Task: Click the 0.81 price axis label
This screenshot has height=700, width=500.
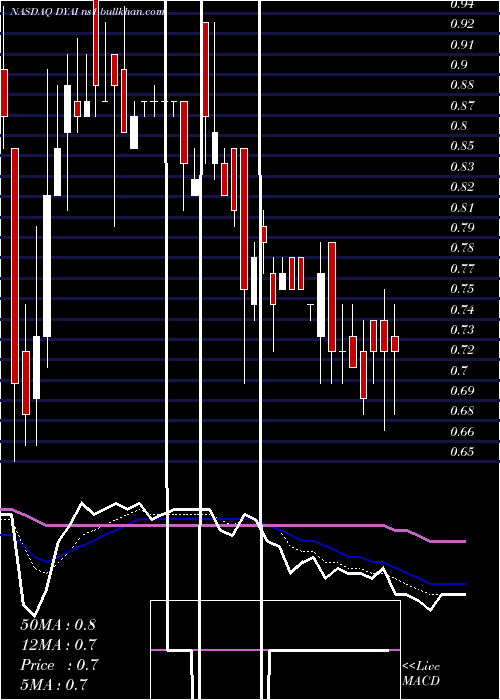Action: pyautogui.click(x=462, y=208)
